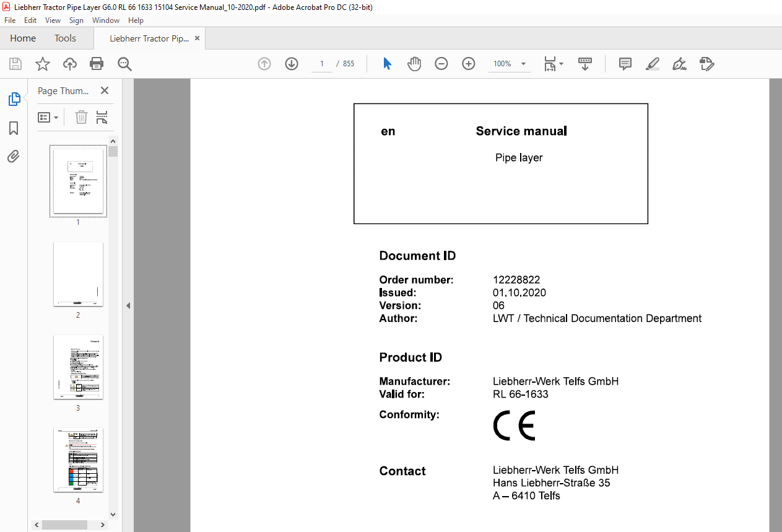Open the Edit menu
This screenshot has width=782, height=532.
pyautogui.click(x=30, y=20)
